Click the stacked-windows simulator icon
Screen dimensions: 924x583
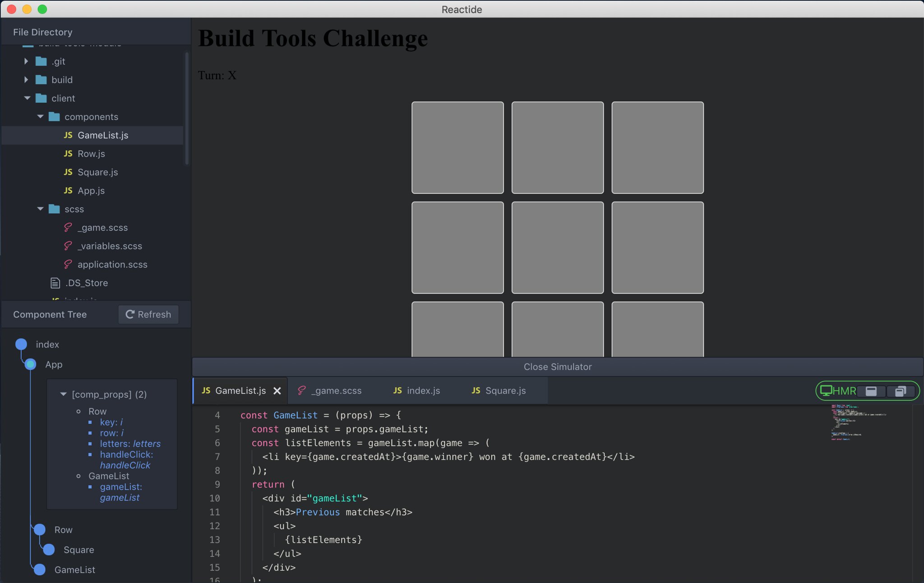900,391
